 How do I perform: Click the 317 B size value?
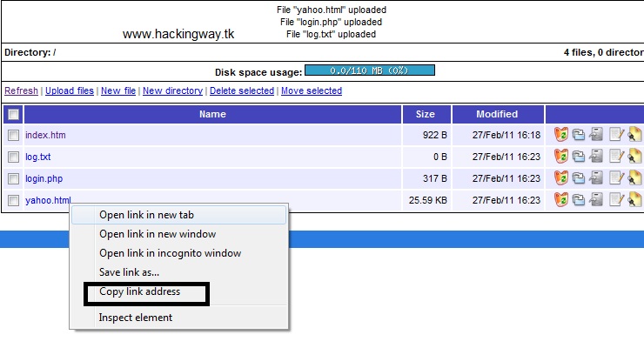point(434,178)
